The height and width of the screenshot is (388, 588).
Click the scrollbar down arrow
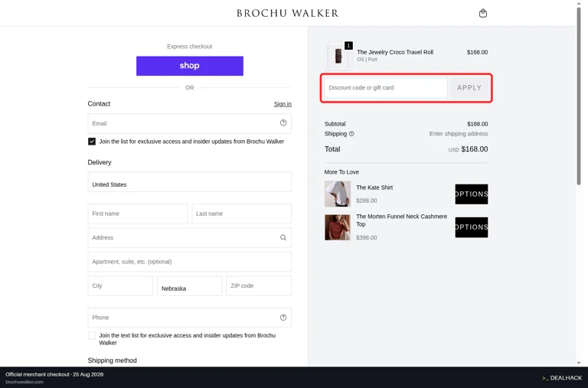click(579, 363)
